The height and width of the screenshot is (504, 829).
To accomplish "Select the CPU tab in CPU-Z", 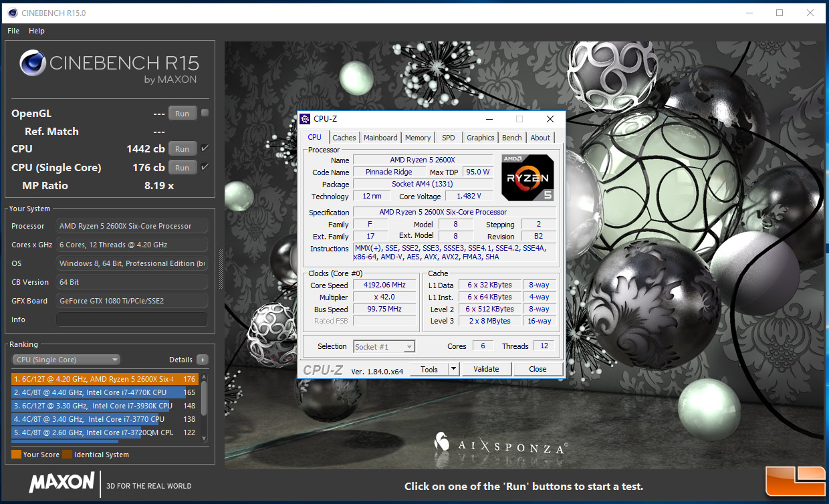I will [314, 137].
